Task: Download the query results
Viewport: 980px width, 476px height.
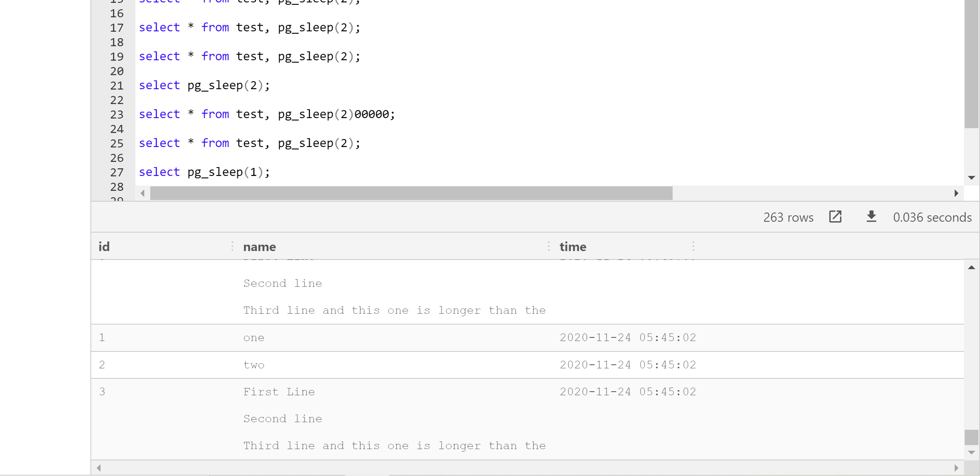Action: click(x=871, y=217)
